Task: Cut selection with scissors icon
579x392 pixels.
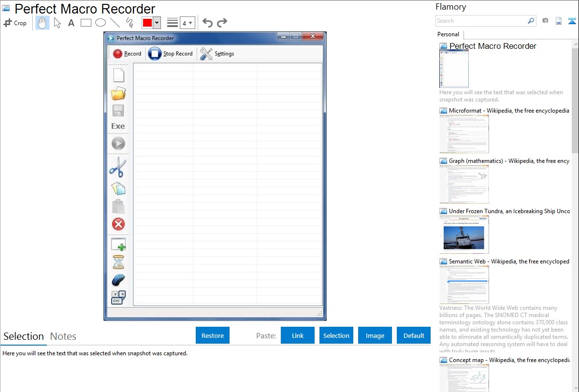Action: point(118,167)
